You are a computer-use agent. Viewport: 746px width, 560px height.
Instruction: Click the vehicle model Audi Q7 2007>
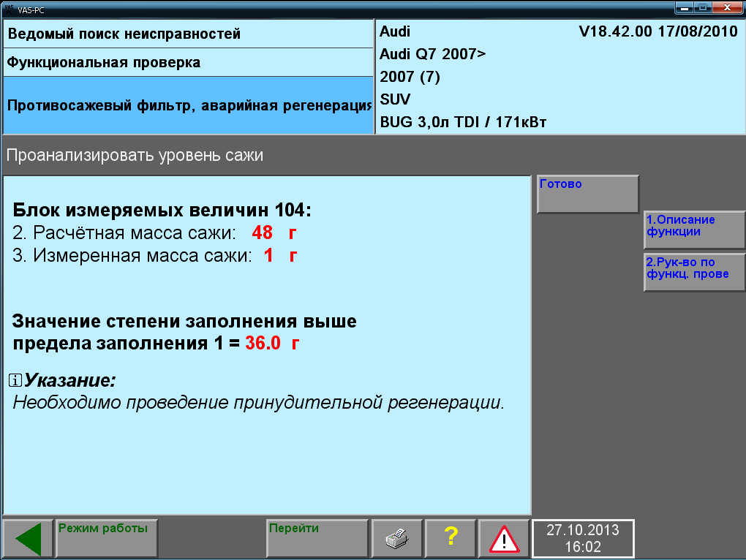point(432,54)
